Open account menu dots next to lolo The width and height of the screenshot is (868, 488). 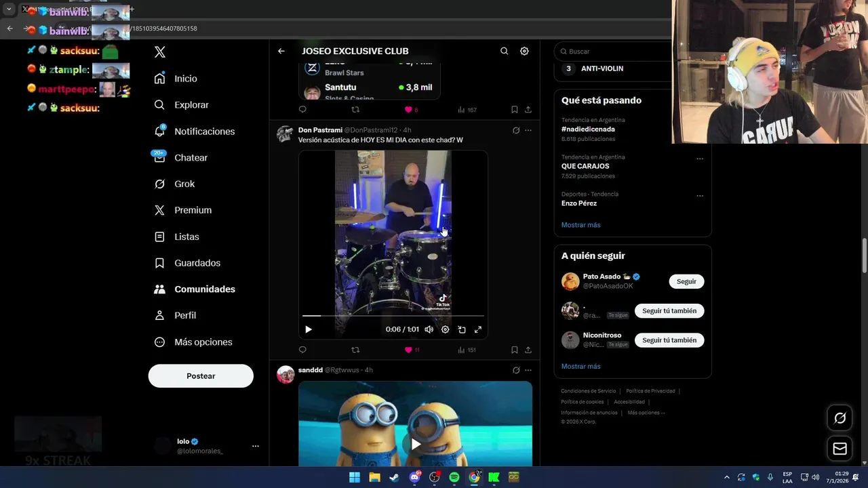(256, 446)
